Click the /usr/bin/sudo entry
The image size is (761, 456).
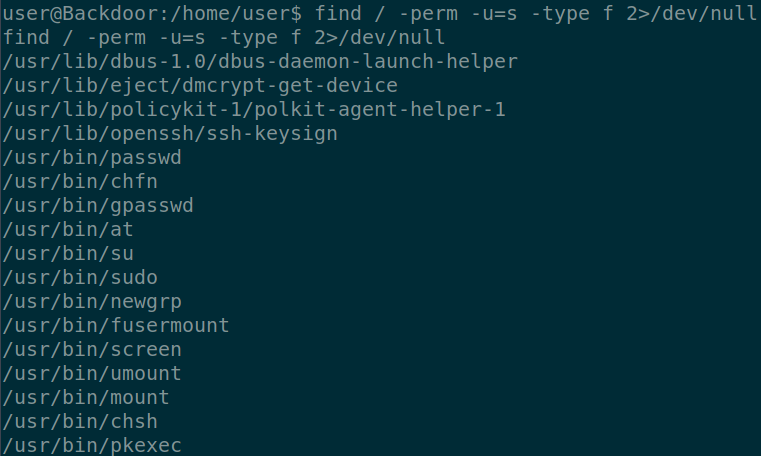pyautogui.click(x=80, y=277)
